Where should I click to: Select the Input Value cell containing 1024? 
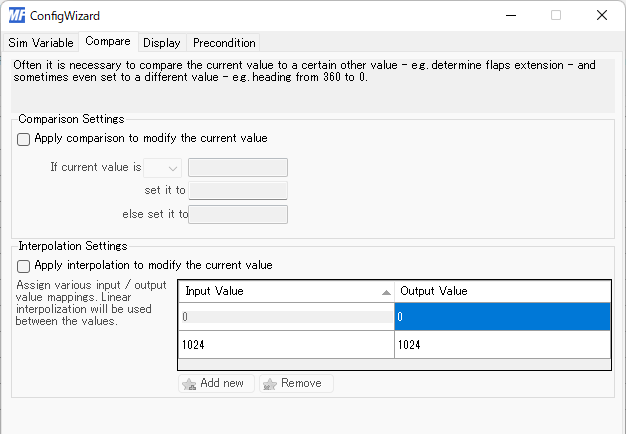pos(286,345)
